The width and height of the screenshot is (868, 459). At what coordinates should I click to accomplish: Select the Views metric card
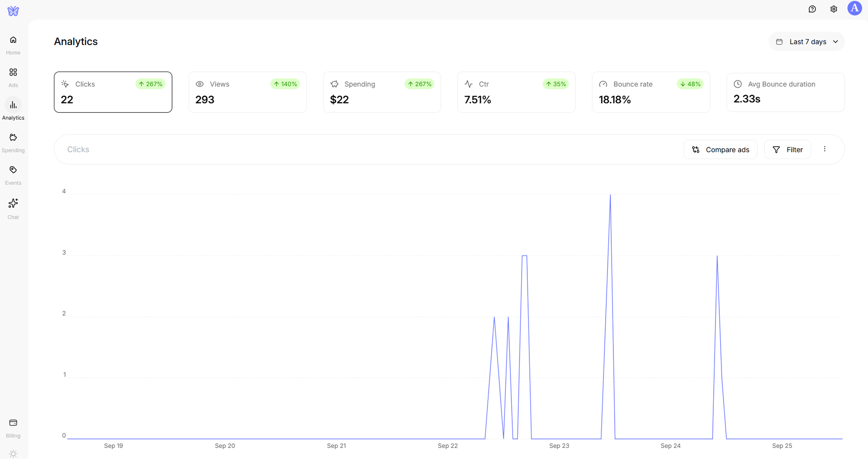[x=247, y=92]
